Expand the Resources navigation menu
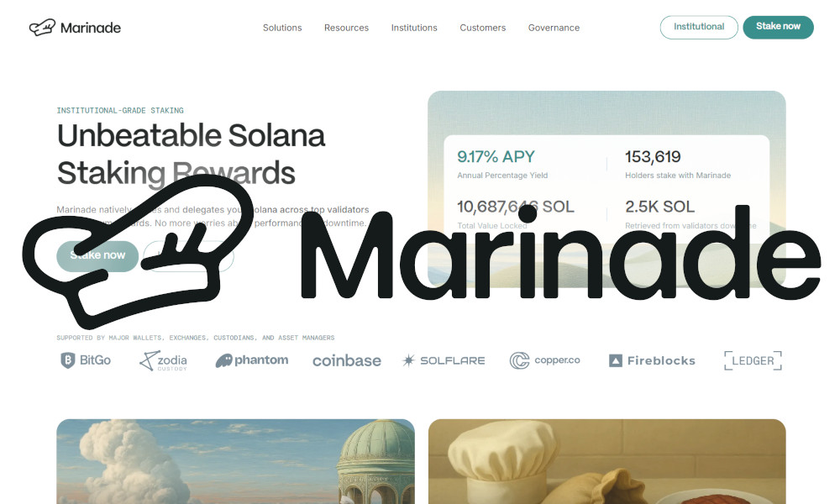Viewport: 840px width, 504px height. pos(346,28)
